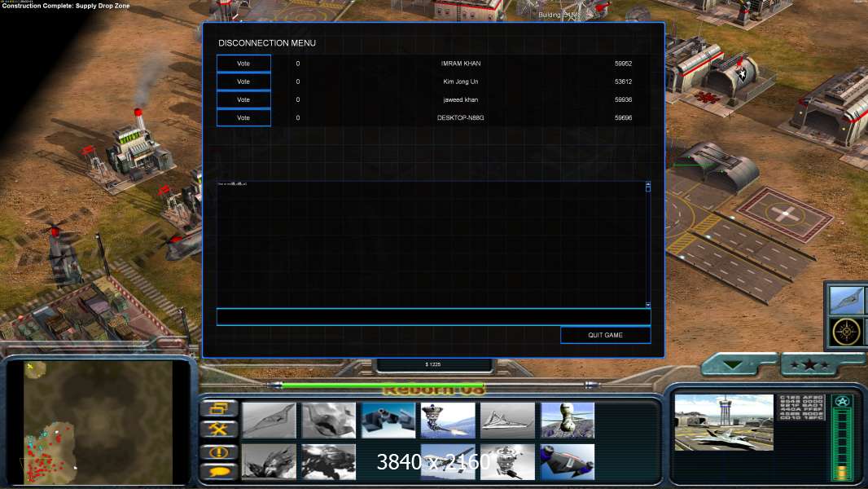The image size is (868, 489).
Task: Click the airfield portrait thumbnail
Action: (724, 422)
